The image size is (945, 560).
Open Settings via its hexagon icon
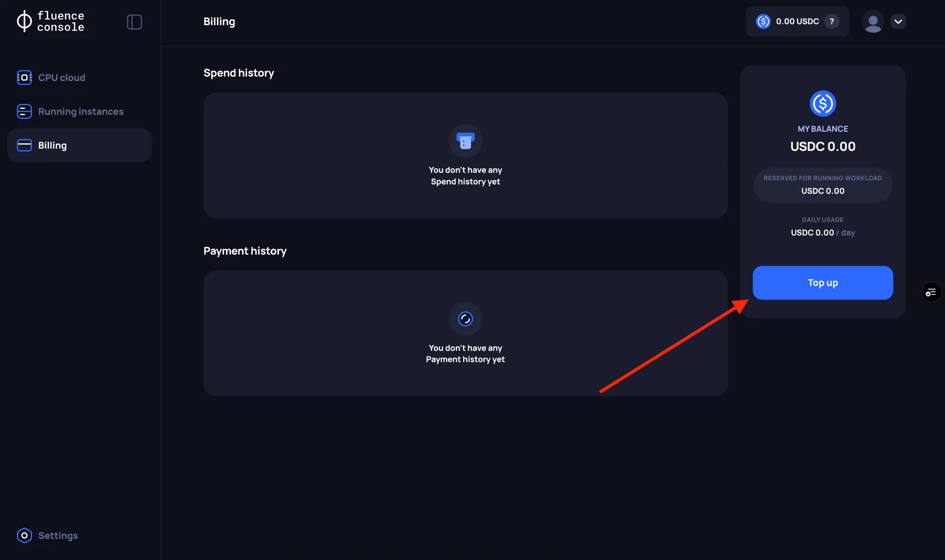[x=24, y=535]
